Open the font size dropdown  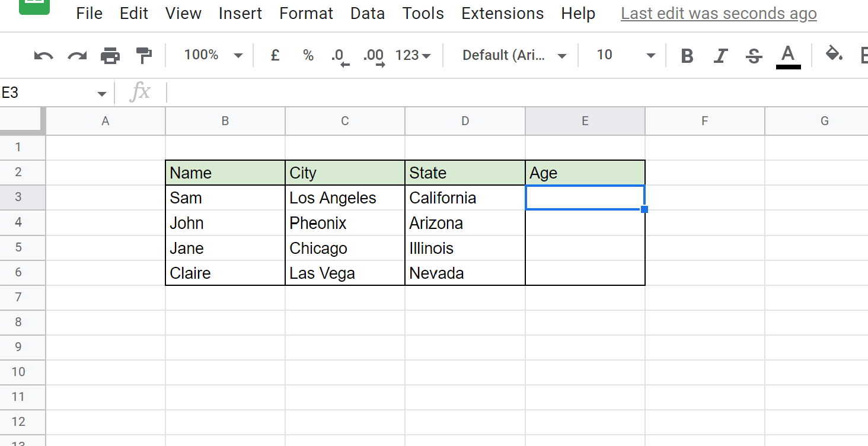(621, 55)
